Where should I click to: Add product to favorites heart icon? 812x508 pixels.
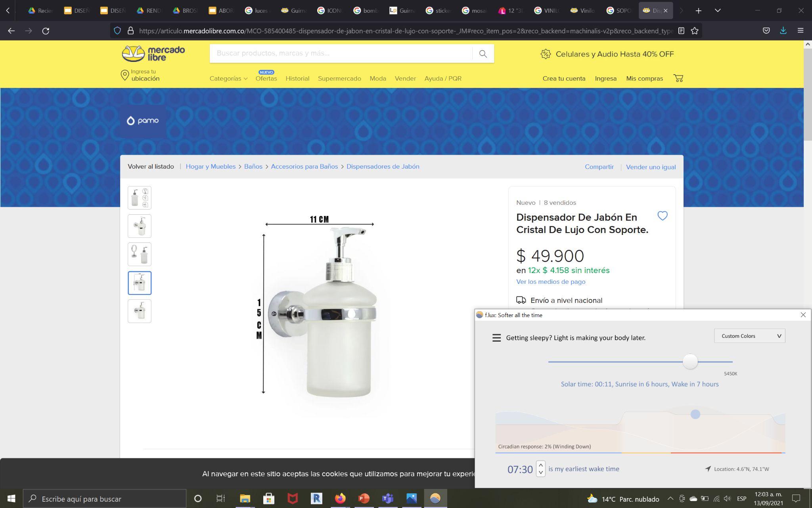click(662, 216)
